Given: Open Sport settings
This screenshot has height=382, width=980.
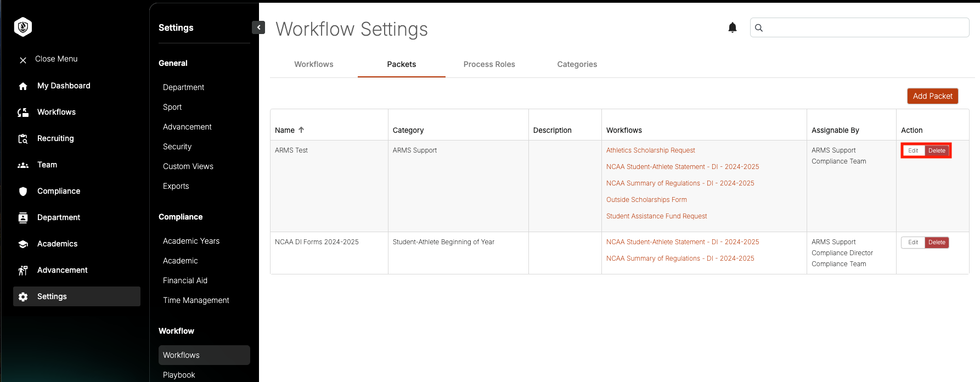Looking at the screenshot, I should (x=172, y=107).
